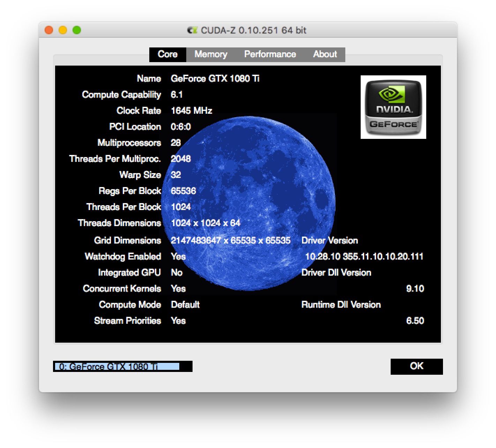The image size is (496, 448).
Task: Click the window title "CUDA-Z 0.10.251 64 bit"
Action: [x=254, y=30]
